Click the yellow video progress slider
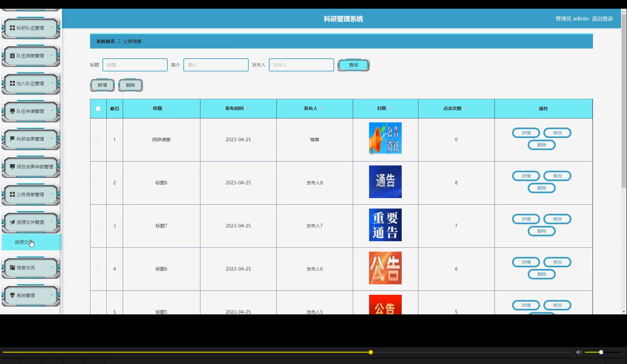Screen dimensions: 627x364 point(370,352)
